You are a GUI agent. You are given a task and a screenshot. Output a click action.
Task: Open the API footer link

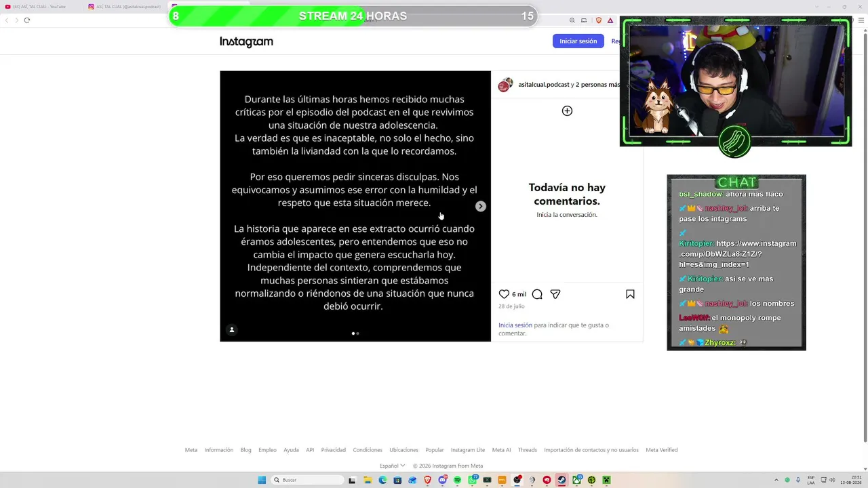tap(310, 450)
